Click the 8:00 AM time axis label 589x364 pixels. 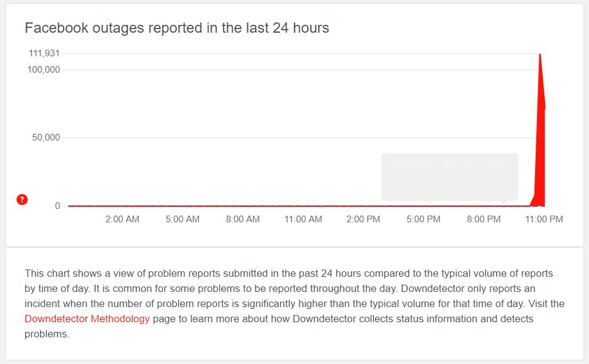tap(243, 219)
